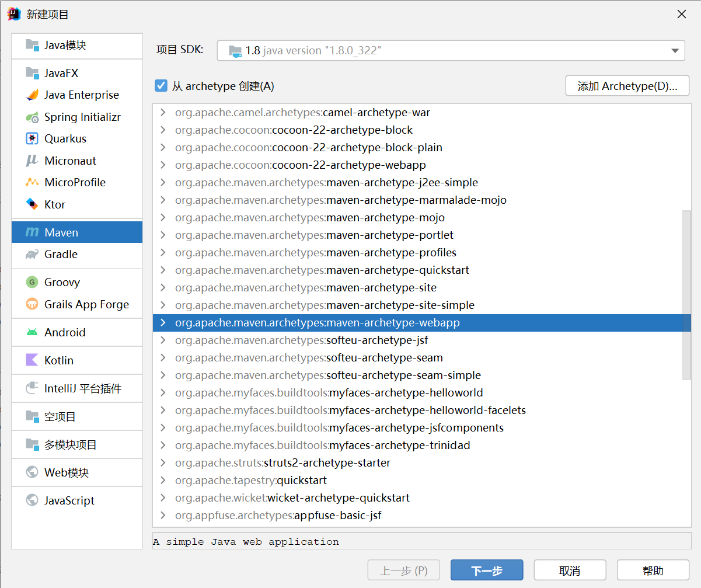Click 帮助 button
This screenshot has height=588, width=701.
point(653,570)
